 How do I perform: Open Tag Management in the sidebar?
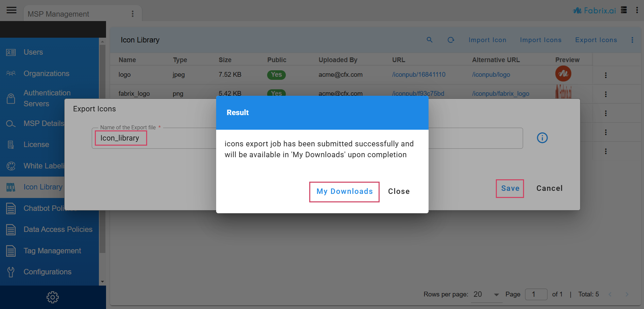pyautogui.click(x=52, y=251)
